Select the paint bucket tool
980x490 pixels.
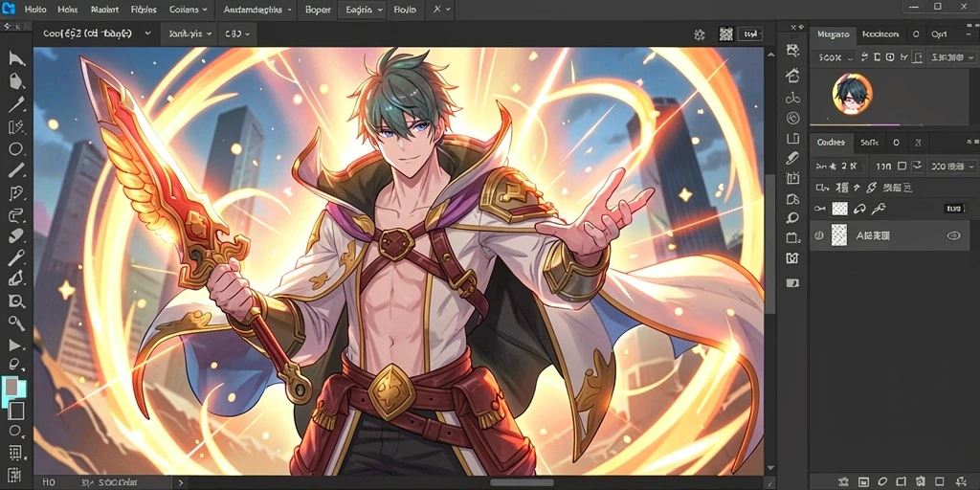coord(16,81)
